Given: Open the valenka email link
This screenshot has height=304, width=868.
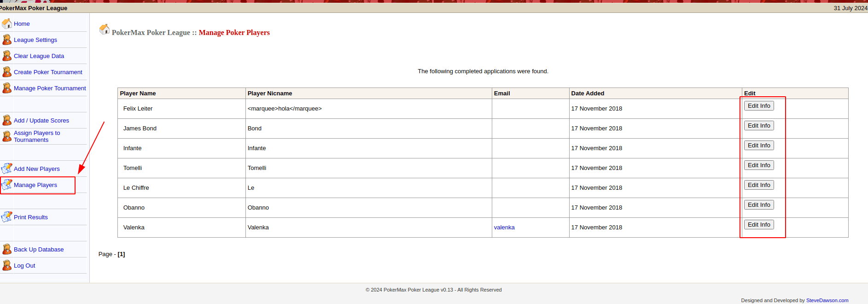Looking at the screenshot, I should [504, 228].
